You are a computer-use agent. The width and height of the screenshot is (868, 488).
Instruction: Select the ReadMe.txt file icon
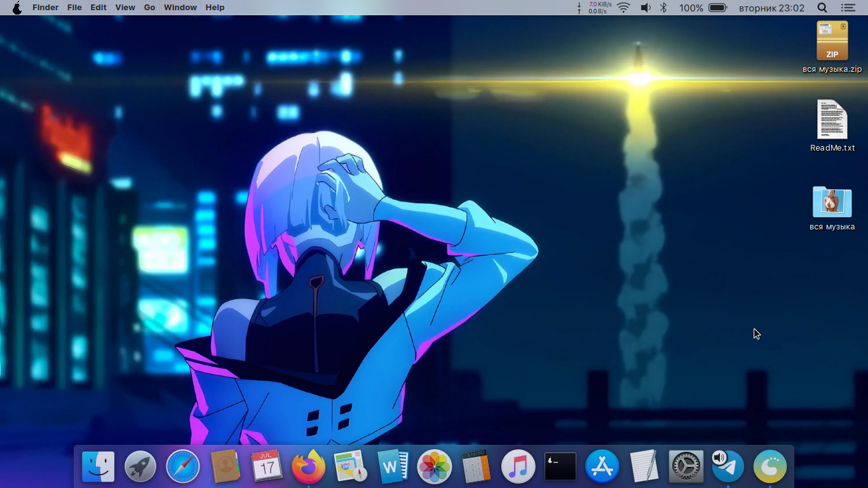[x=832, y=119]
